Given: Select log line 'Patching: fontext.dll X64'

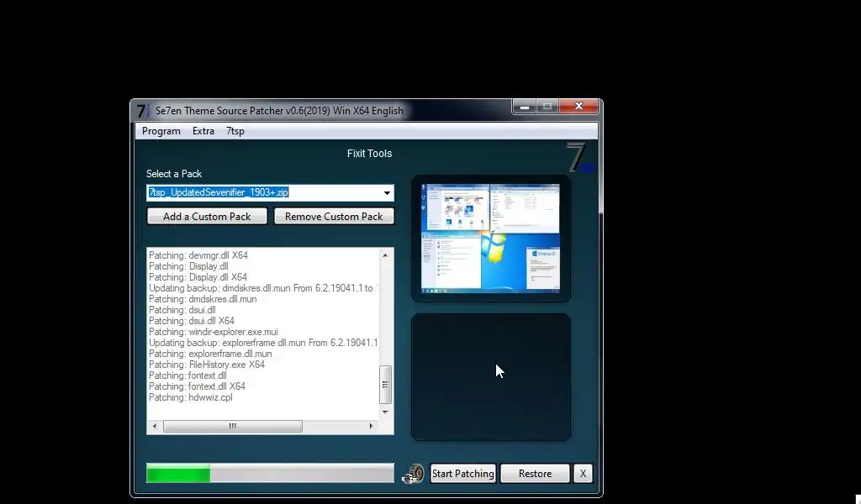Looking at the screenshot, I should [197, 386].
